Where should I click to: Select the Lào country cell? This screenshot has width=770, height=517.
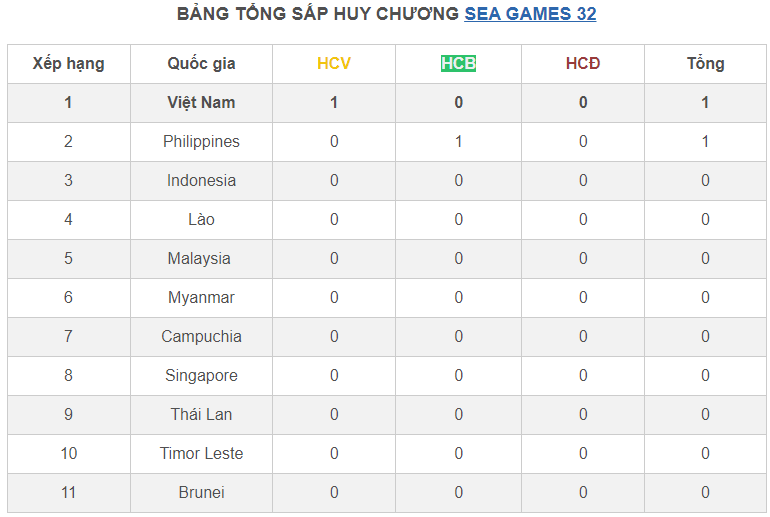(x=201, y=219)
